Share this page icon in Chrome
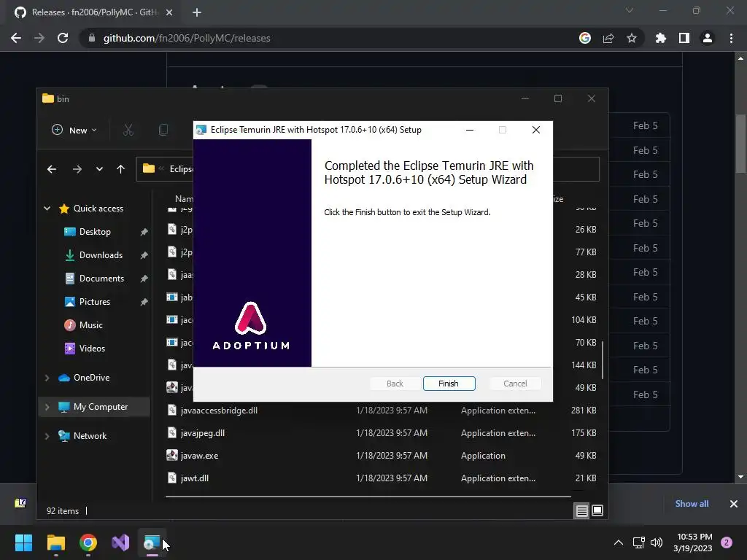The image size is (747, 560). (608, 38)
